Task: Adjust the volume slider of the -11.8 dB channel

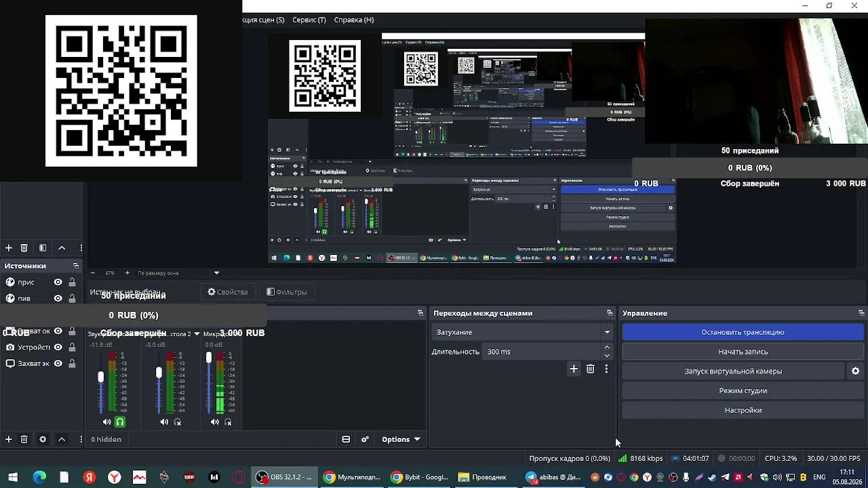Action: pyautogui.click(x=101, y=377)
